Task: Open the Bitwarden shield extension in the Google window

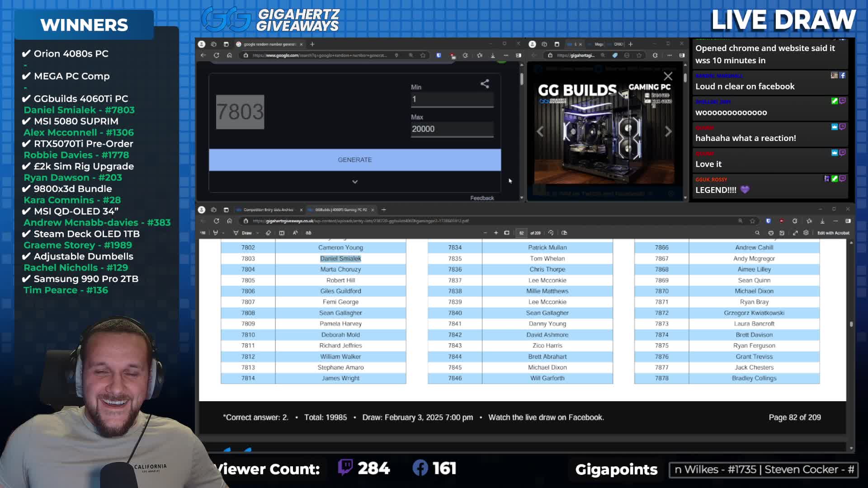Action: tap(439, 55)
